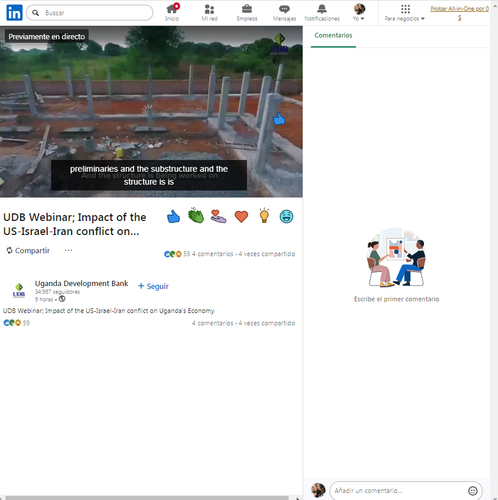Open Uganda Development Bank page name
Image resolution: width=498 pixels, height=500 pixels.
81,283
